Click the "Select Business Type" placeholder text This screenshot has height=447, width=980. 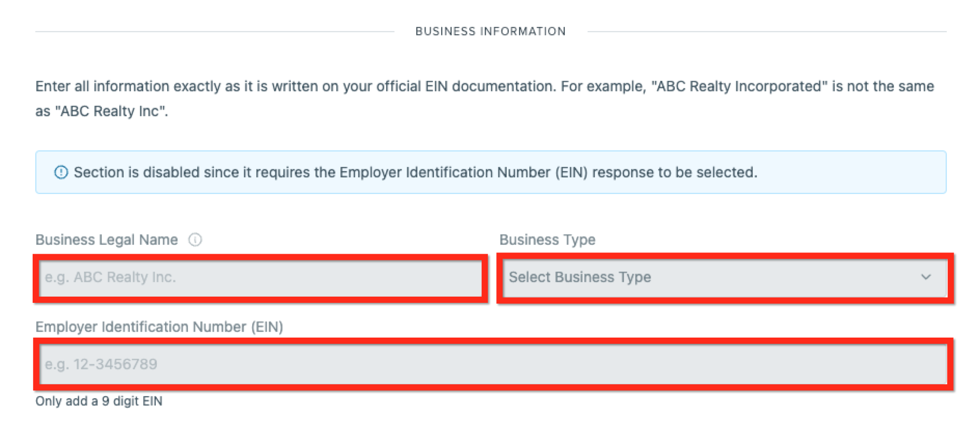point(579,277)
